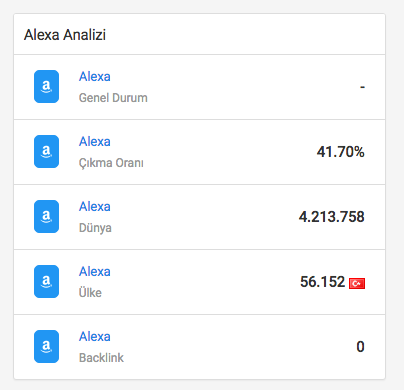
Task: Click the Çıkma Oranı label
Action: click(x=111, y=163)
